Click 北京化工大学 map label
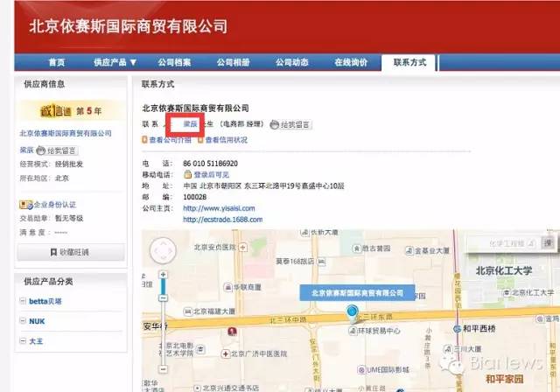The width and height of the screenshot is (560, 392). [x=504, y=271]
